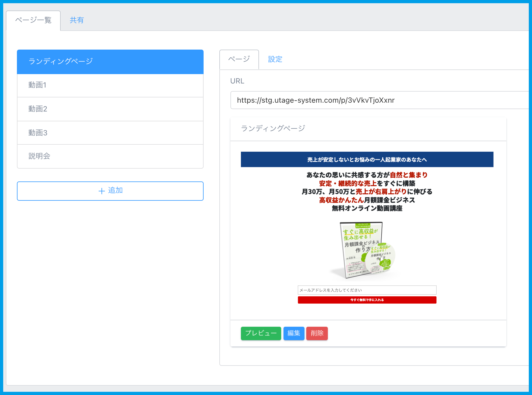Viewport: 532px width, 395px height.
Task: Open the 動画3 page entry
Action: pyautogui.click(x=110, y=133)
